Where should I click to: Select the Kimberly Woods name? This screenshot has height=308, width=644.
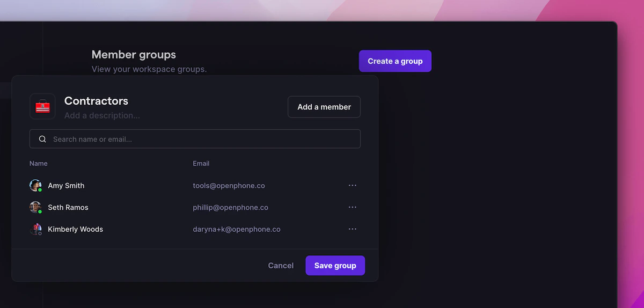[76, 229]
